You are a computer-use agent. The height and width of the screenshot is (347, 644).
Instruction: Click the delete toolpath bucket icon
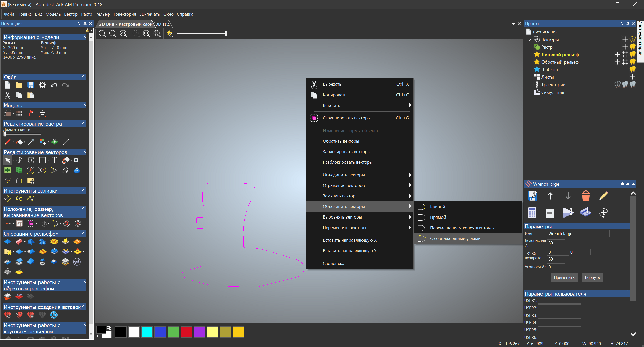click(x=586, y=196)
